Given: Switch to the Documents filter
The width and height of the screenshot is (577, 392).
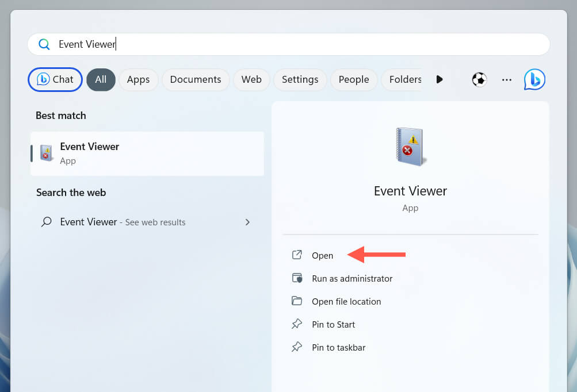Looking at the screenshot, I should tap(196, 79).
